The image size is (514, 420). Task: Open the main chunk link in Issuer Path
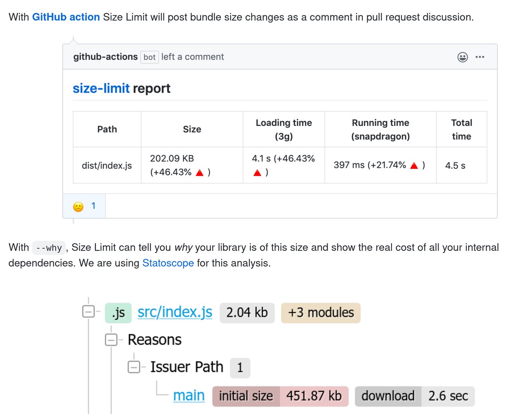188,396
